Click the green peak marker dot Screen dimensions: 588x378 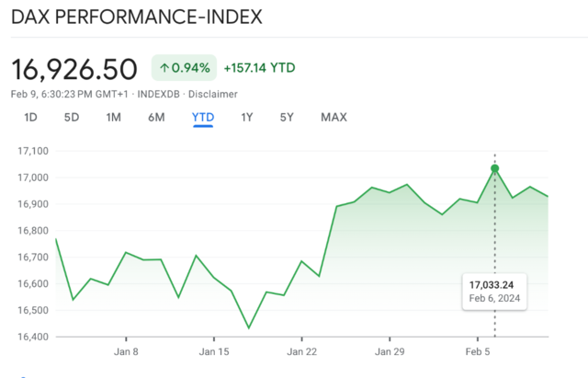click(x=494, y=168)
